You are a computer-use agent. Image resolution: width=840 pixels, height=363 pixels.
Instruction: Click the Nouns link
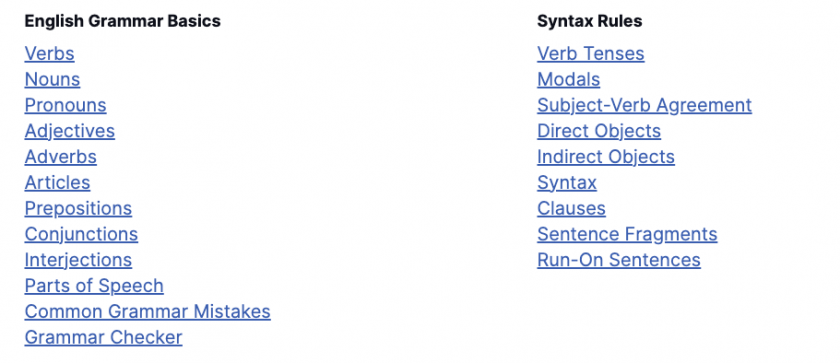(52, 79)
